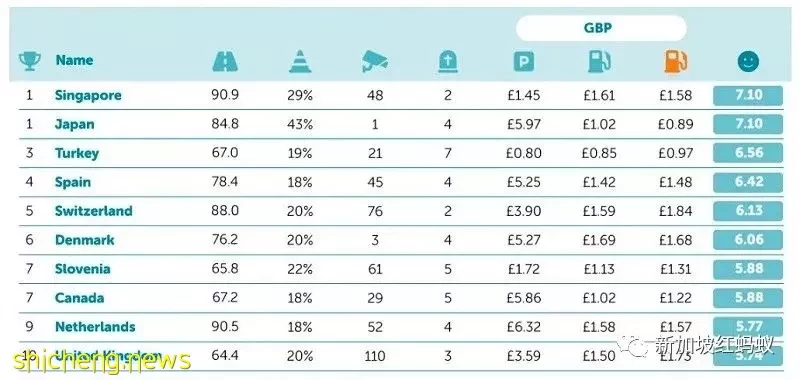Click the orange fuel pump icon
This screenshot has height=380, width=800.
[x=675, y=62]
